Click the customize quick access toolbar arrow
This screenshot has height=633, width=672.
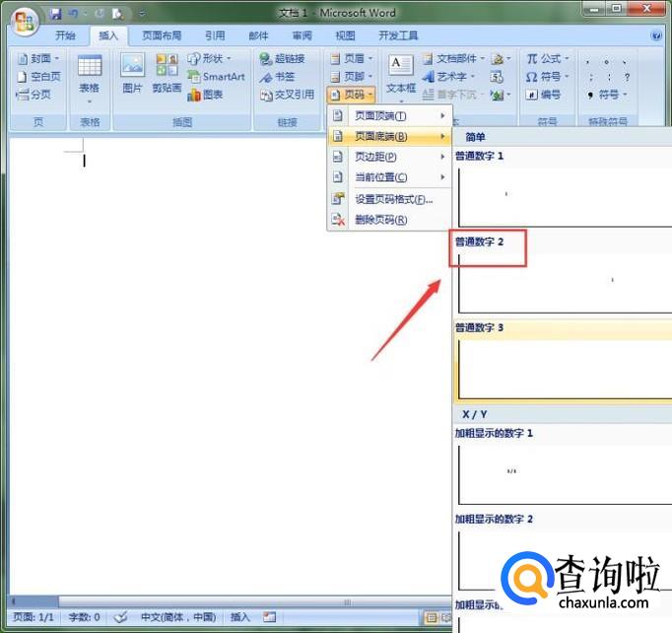point(142,14)
